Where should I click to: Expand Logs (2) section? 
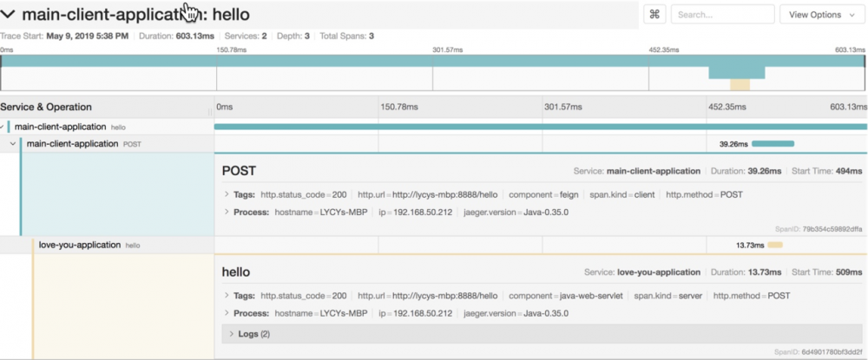[542, 334]
